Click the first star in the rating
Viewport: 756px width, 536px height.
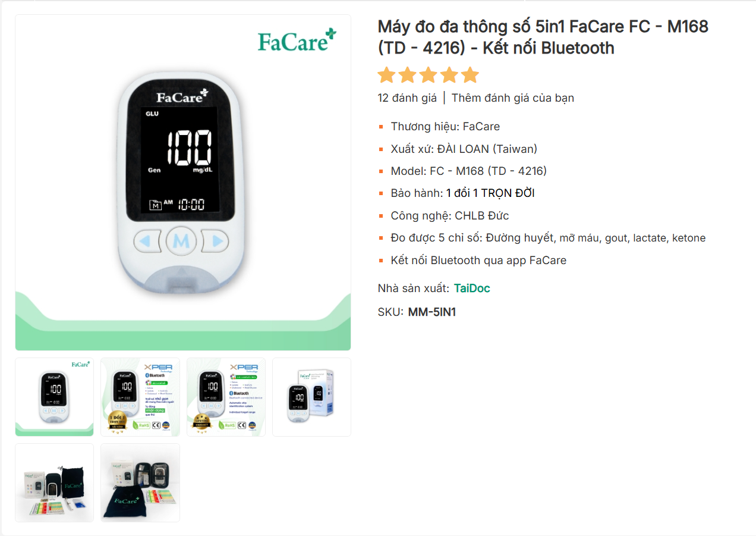coord(386,75)
